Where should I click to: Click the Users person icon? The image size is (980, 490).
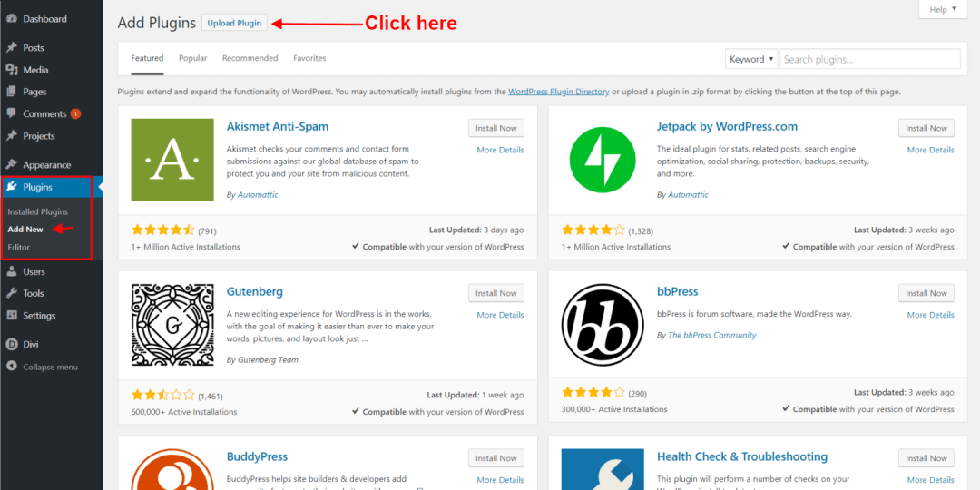11,272
